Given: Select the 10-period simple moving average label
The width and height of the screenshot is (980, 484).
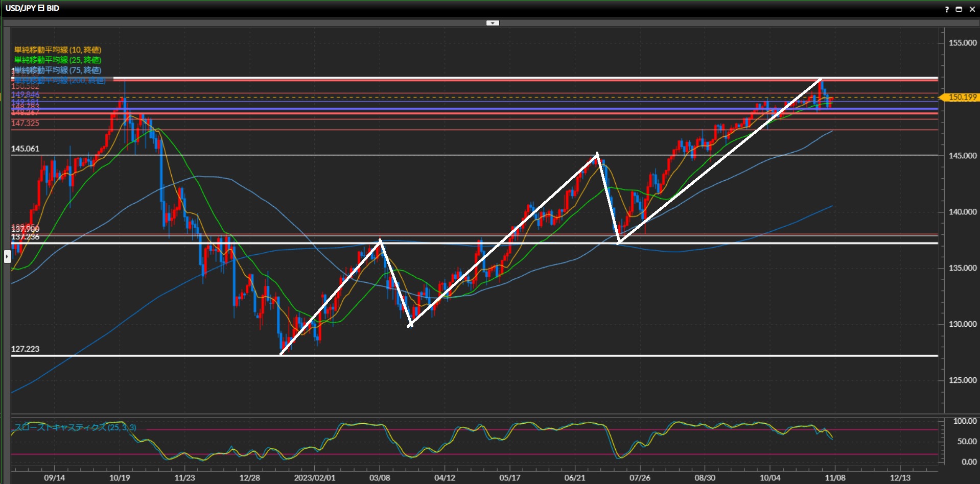Looking at the screenshot, I should pos(58,50).
